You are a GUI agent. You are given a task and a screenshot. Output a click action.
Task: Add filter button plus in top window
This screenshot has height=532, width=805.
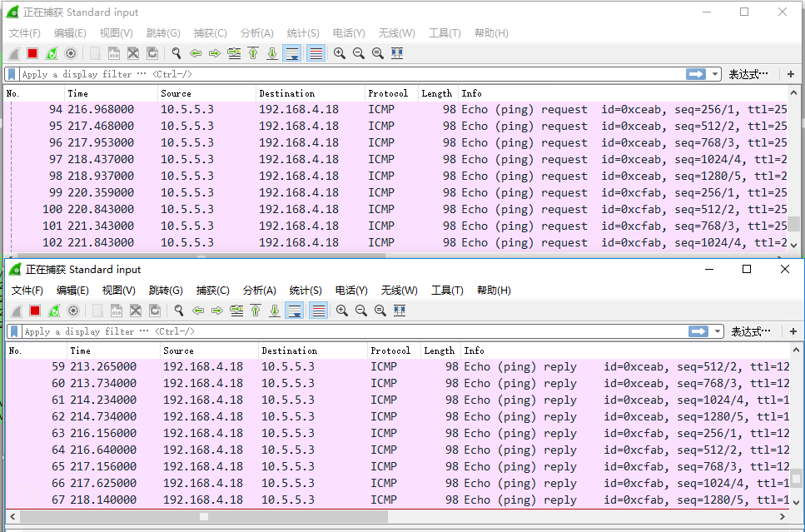click(x=791, y=74)
